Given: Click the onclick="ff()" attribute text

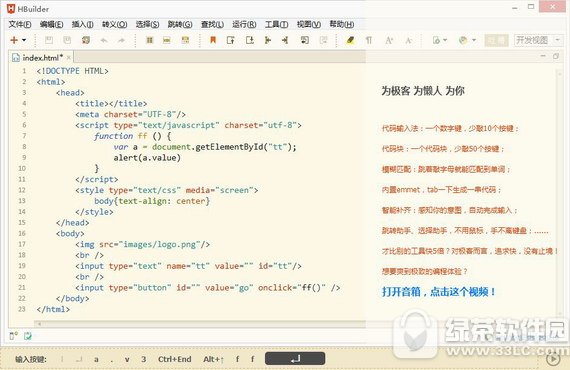Looking at the screenshot, I should pyautogui.click(x=292, y=287).
